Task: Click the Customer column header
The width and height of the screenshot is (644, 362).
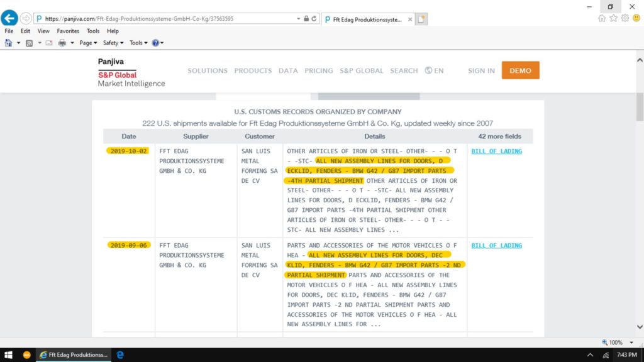Action: (x=260, y=136)
